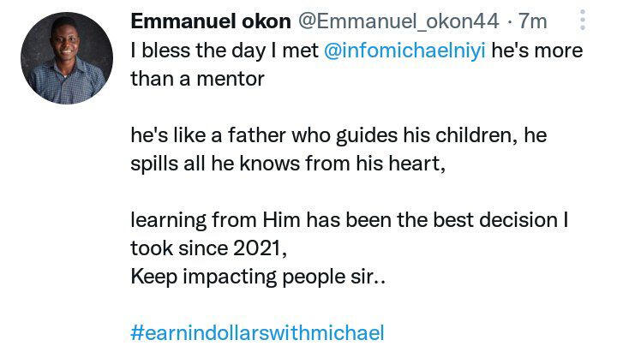Click the "I" after "best decision"

tap(566, 220)
